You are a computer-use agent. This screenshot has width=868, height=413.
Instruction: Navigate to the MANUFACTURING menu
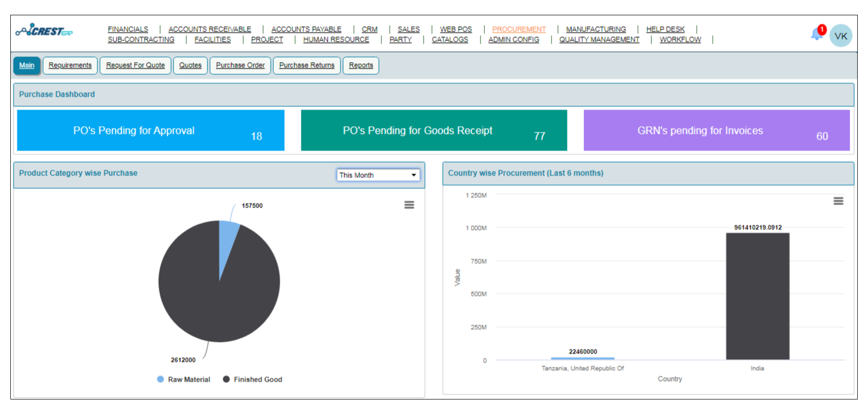tap(596, 29)
